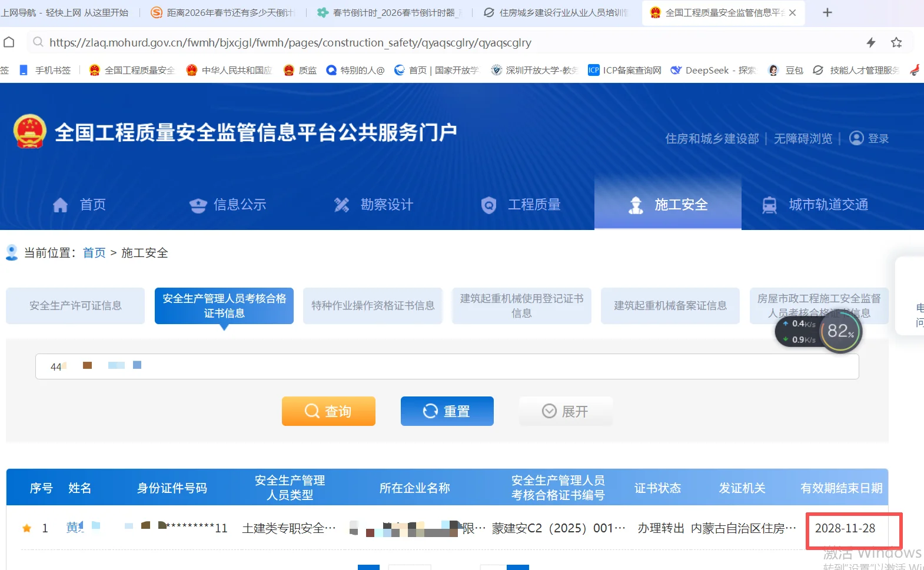Switch to 住房城乡建设行业从业人员培训 tab
The image size is (924, 570).
click(556, 12)
